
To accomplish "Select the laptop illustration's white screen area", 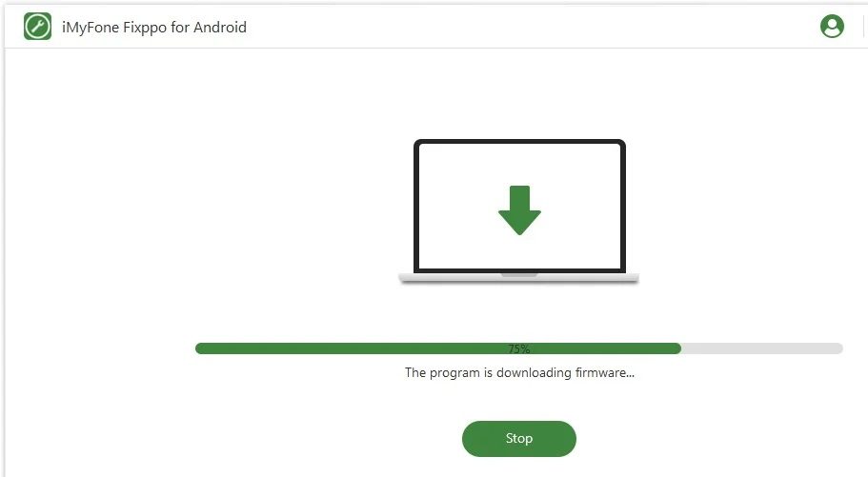I will [520, 206].
